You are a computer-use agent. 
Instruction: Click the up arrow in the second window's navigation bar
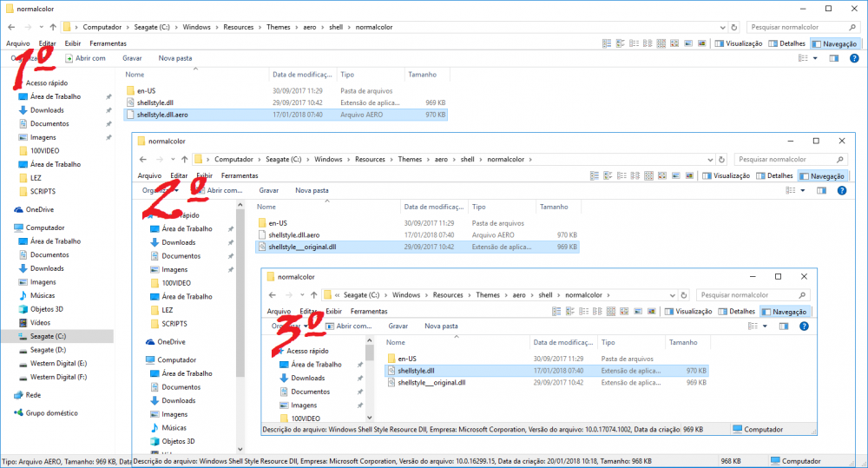click(x=185, y=160)
